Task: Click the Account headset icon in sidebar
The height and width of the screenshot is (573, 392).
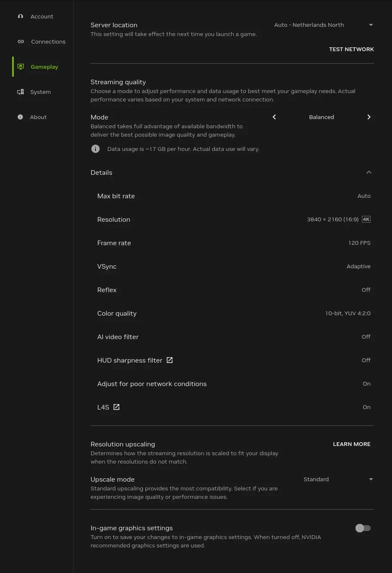Action: [21, 16]
